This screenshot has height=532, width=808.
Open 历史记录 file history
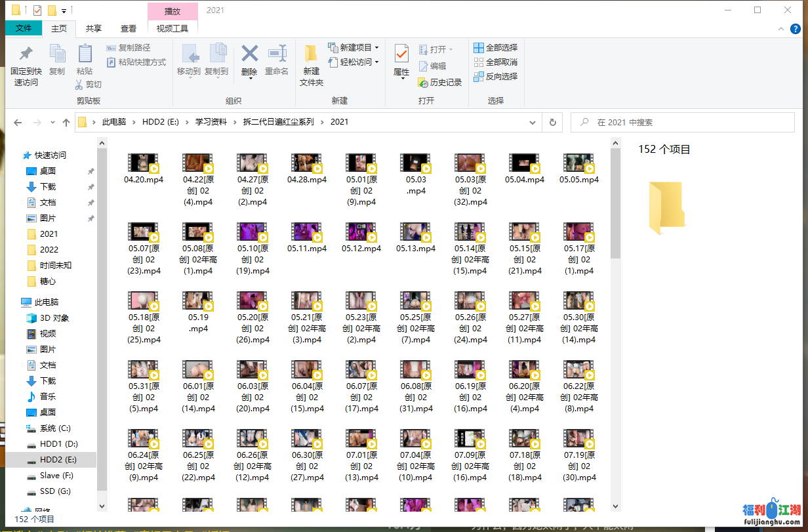tap(440, 83)
